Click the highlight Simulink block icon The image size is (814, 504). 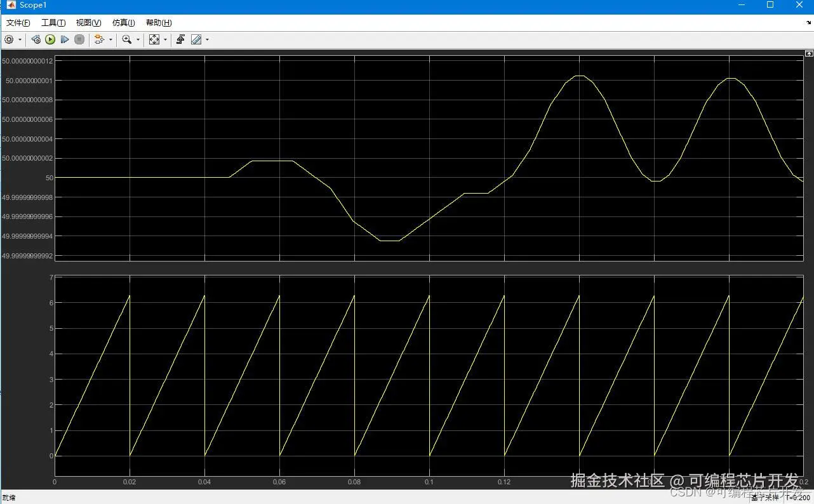[x=180, y=39]
